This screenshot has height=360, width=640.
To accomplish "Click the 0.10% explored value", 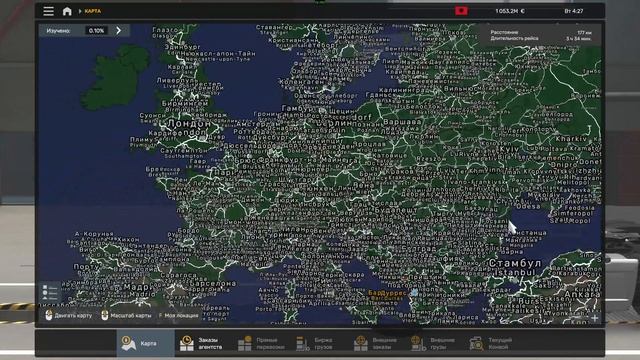I will tap(96, 31).
